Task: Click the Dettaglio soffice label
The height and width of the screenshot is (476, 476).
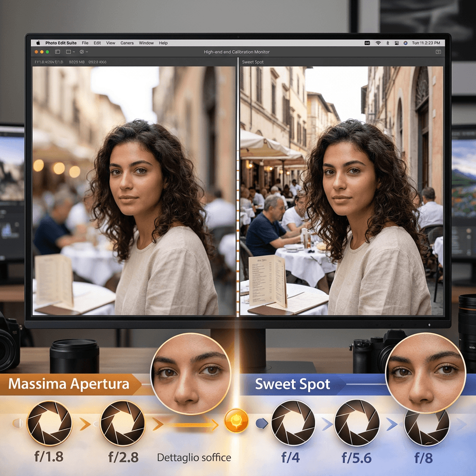Action: pos(194,457)
